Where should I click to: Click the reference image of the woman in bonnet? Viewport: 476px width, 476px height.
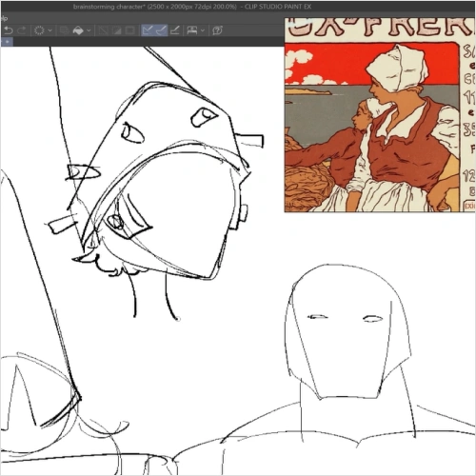click(380, 114)
